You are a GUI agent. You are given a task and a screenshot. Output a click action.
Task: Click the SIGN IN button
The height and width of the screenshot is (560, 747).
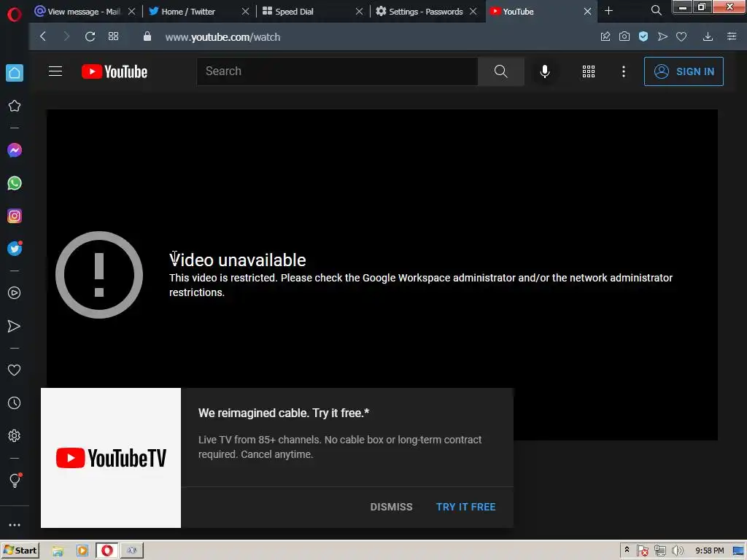tap(684, 71)
